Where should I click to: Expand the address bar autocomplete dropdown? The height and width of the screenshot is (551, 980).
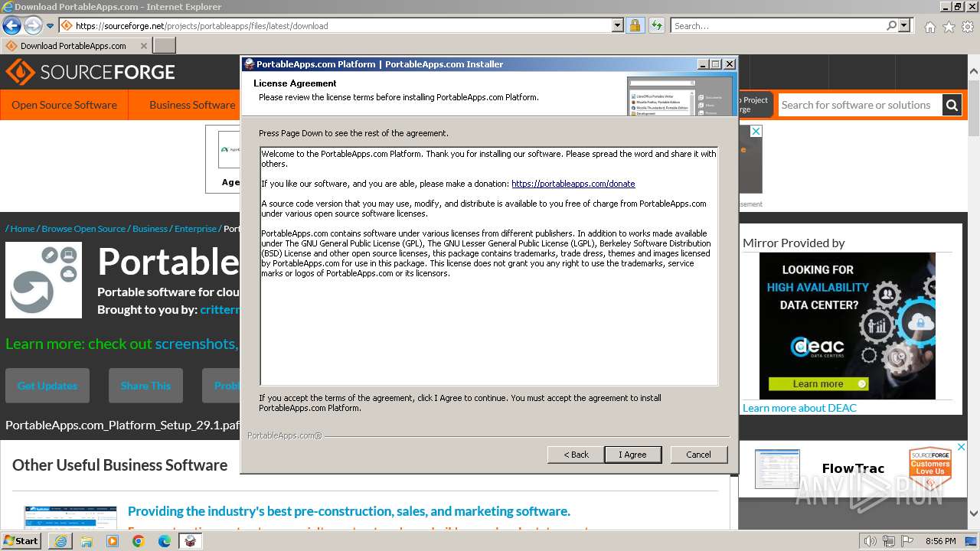pos(618,25)
